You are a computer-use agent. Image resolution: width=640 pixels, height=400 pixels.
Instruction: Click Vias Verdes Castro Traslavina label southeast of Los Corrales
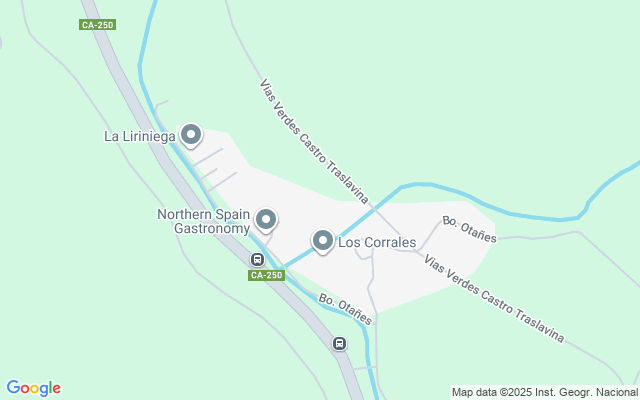494,298
